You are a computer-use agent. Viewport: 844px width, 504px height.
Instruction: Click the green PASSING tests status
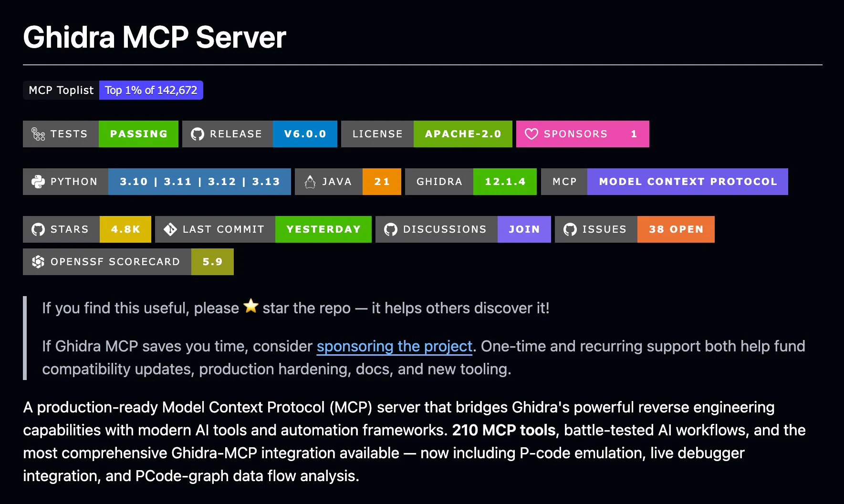pyautogui.click(x=138, y=134)
